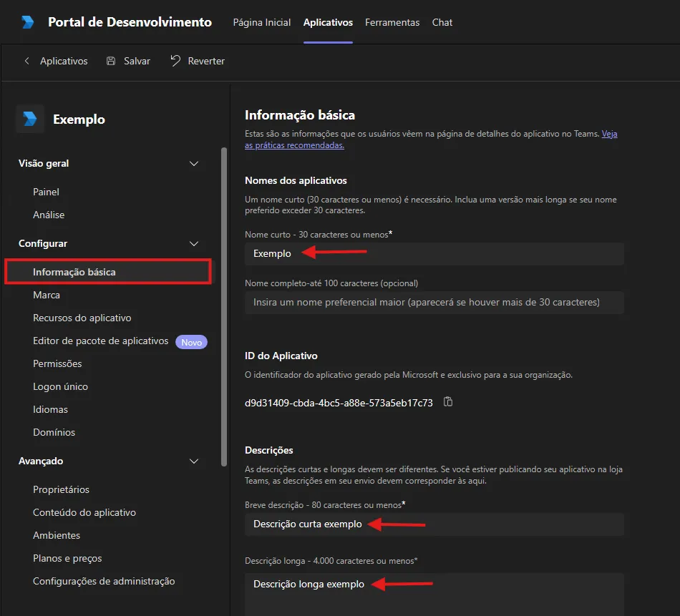Viewport: 680px width, 616px height.
Task: Open Planos e preços page
Action: (x=67, y=558)
